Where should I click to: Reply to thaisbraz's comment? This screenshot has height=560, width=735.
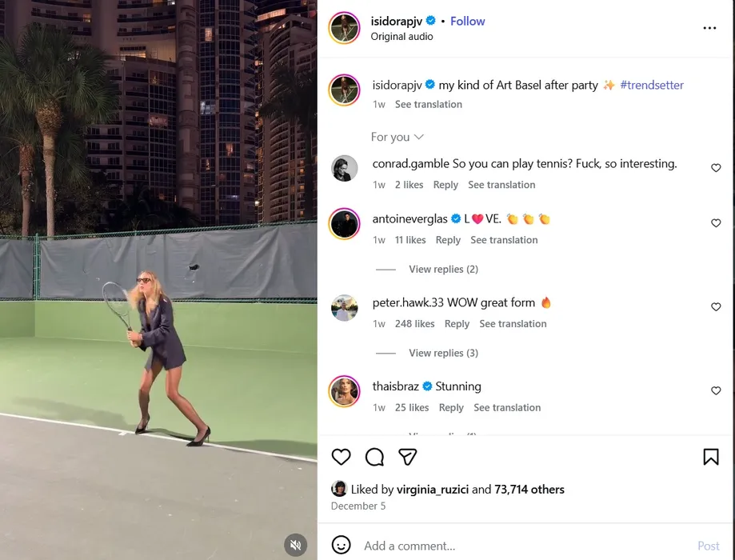coord(451,407)
